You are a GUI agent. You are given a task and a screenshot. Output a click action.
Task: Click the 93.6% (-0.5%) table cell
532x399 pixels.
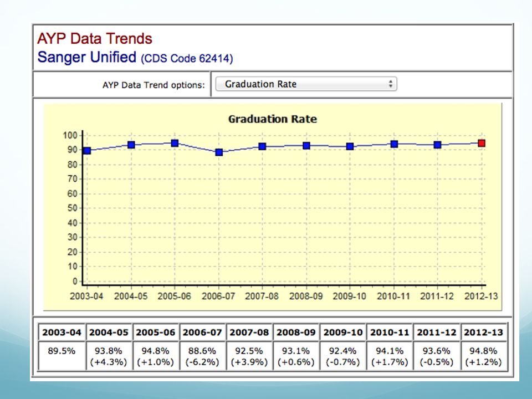(x=436, y=356)
